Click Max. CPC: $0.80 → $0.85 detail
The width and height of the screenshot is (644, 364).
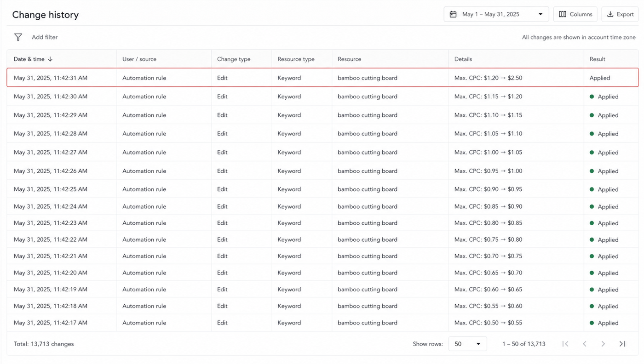pyautogui.click(x=488, y=223)
